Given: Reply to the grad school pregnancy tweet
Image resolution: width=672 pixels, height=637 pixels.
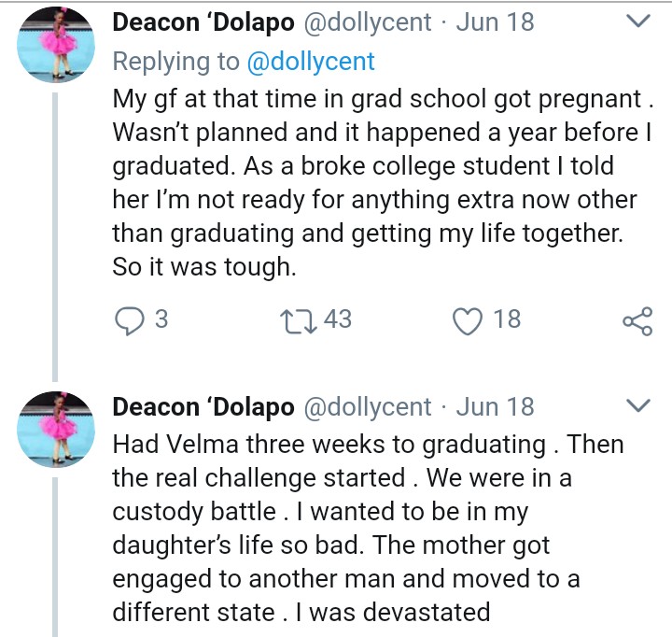Looking at the screenshot, I should click(127, 320).
